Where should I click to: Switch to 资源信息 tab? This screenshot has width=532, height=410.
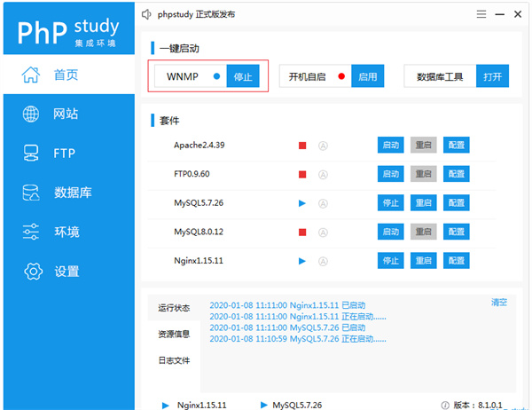pyautogui.click(x=174, y=334)
